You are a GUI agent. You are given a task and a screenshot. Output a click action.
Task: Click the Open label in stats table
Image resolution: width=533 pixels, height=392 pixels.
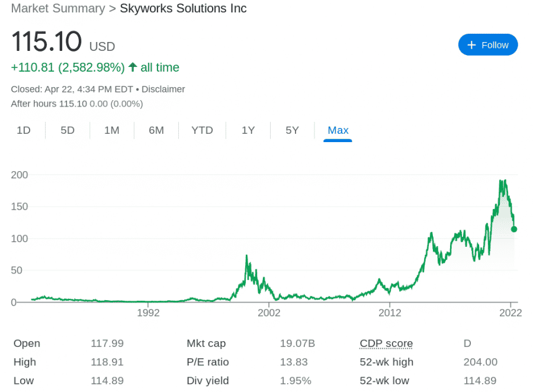click(x=27, y=343)
